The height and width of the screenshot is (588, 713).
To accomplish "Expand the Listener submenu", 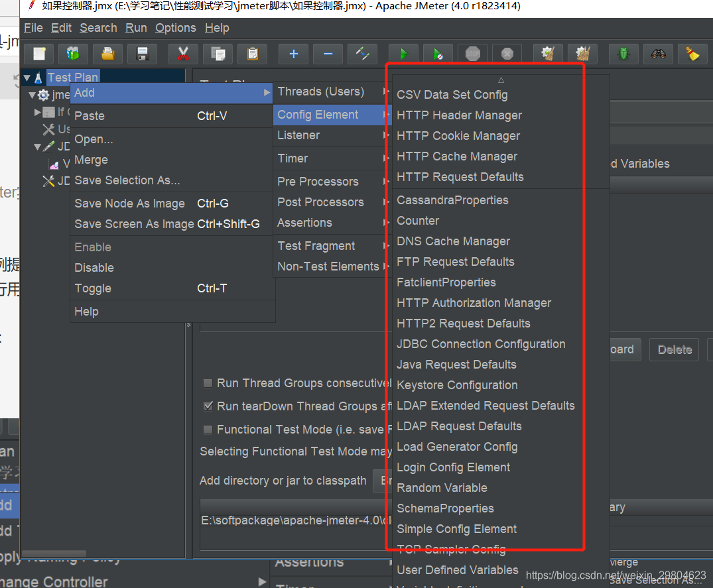I will tap(332, 135).
